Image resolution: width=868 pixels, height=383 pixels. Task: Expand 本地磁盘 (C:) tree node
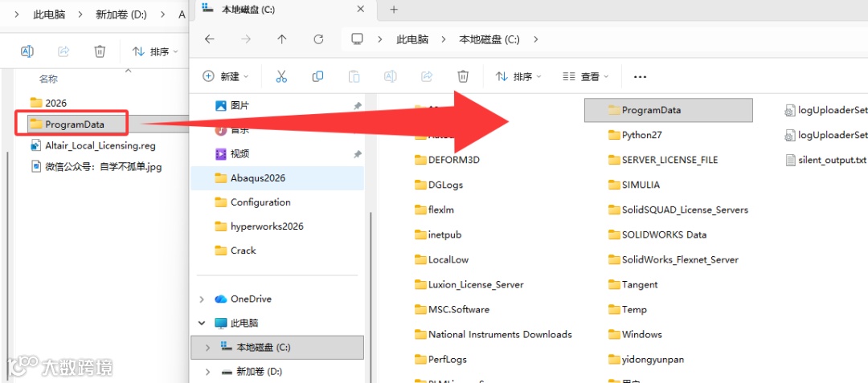[x=207, y=347]
